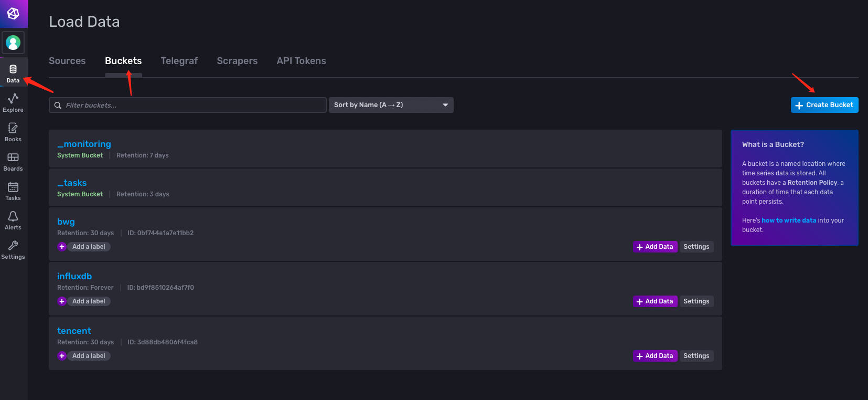
Task: Follow the how to write data link
Action: point(789,220)
